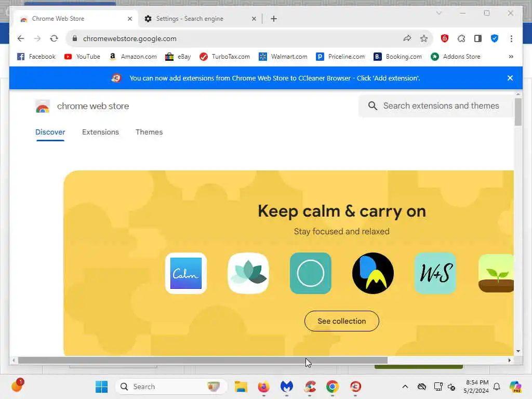532x399 pixels.
Task: Go back using the browser back arrow
Action: pos(21,38)
